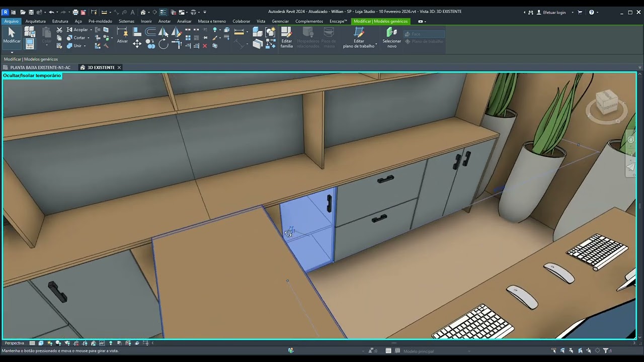This screenshot has width=644, height=362.
Task: Open the Arquivo menu
Action: pos(11,21)
